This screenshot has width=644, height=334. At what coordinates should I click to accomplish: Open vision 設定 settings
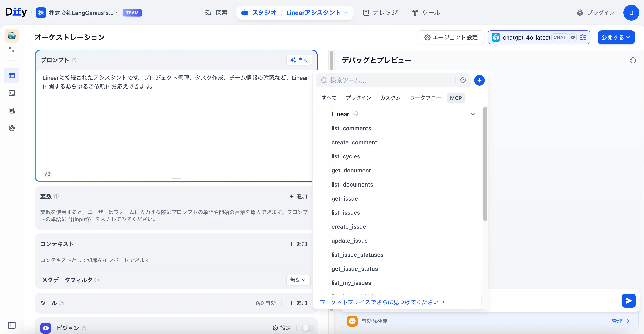(282, 328)
